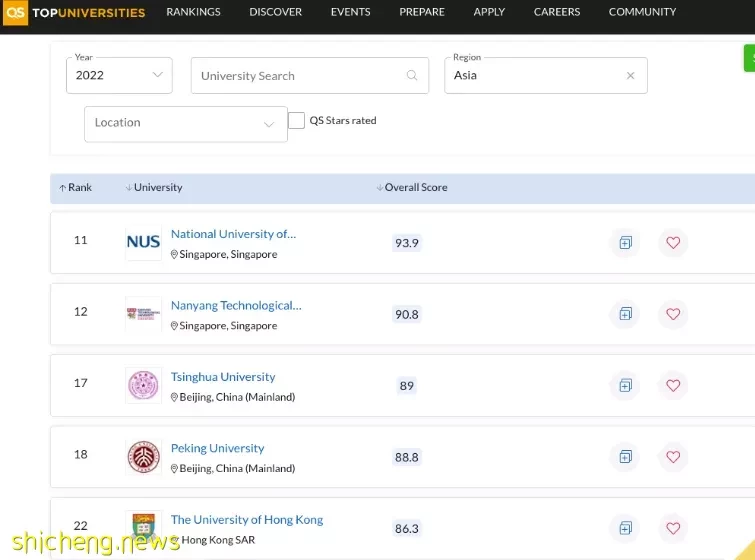The width and height of the screenshot is (755, 560).
Task: Open Tsinghua University link
Action: tap(223, 377)
